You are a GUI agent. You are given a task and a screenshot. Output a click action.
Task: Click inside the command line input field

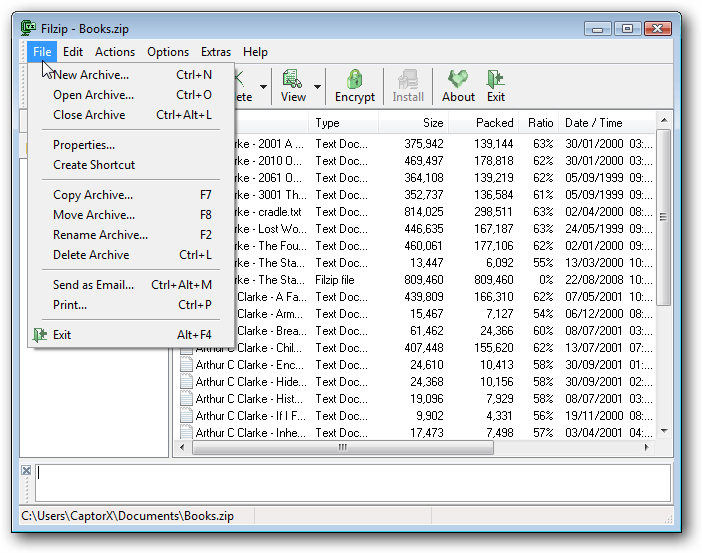point(353,483)
